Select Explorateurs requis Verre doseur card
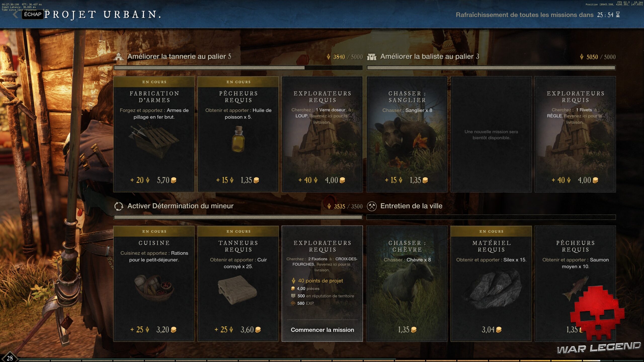 coord(322,134)
